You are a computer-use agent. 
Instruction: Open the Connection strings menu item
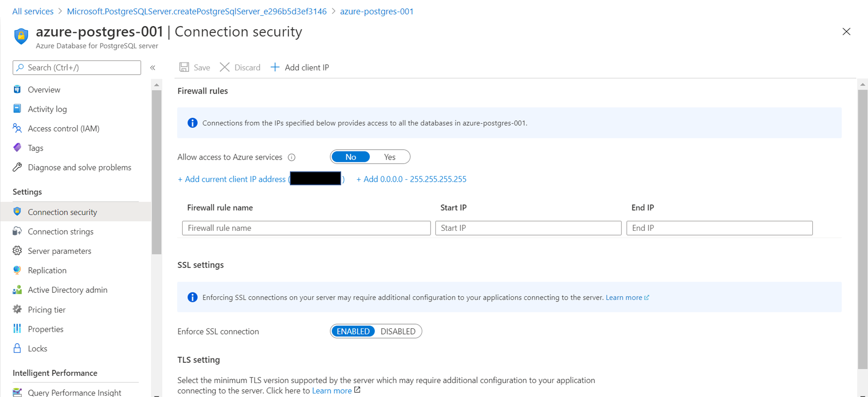(60, 232)
